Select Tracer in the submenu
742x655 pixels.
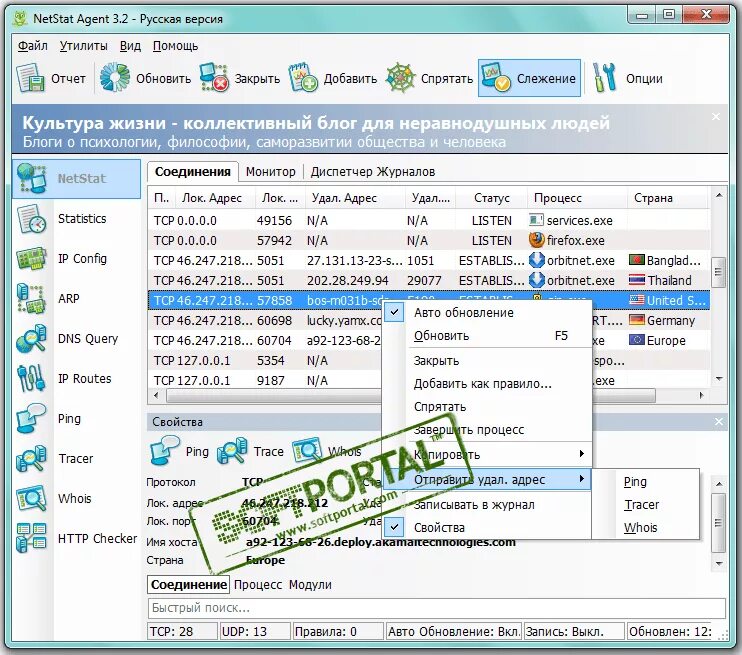click(645, 505)
